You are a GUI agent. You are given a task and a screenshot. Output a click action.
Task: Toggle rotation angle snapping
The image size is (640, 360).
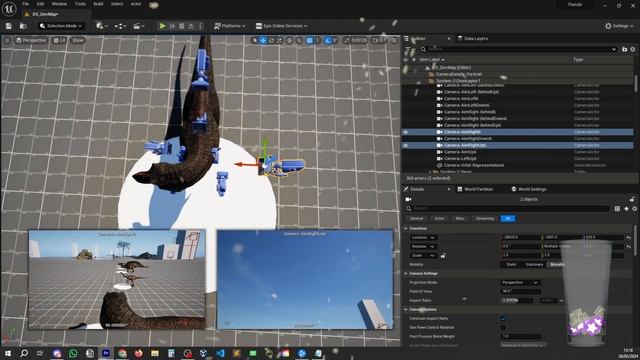(328, 40)
